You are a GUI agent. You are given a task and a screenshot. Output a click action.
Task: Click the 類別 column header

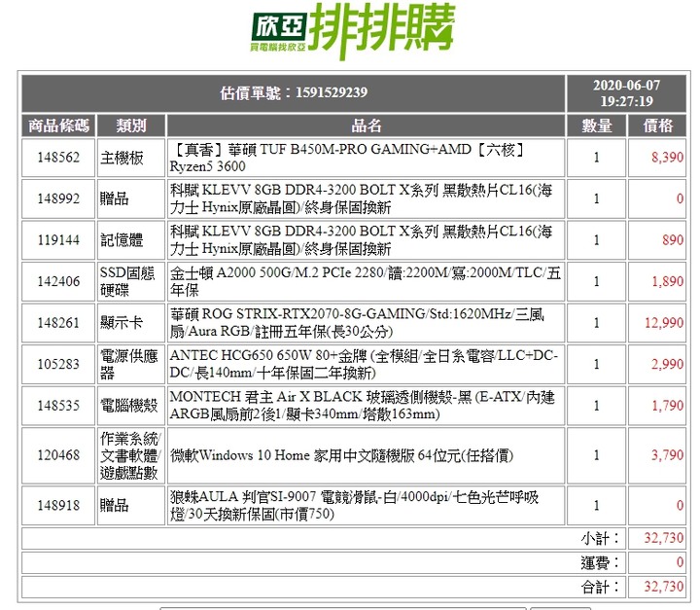[x=131, y=126]
